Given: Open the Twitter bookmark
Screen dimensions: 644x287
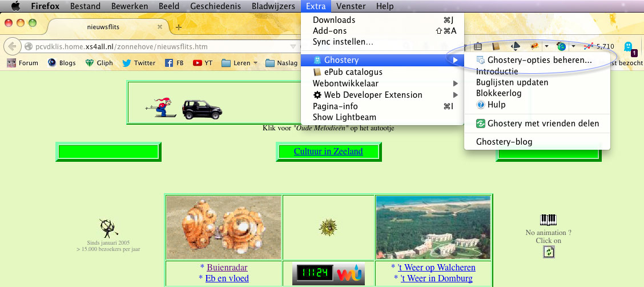Looking at the screenshot, I should click(138, 63).
